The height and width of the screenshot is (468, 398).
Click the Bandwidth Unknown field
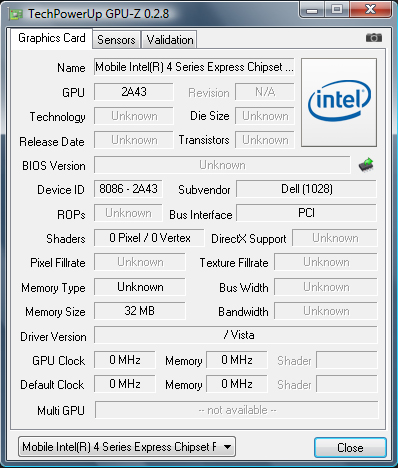pyautogui.click(x=326, y=311)
